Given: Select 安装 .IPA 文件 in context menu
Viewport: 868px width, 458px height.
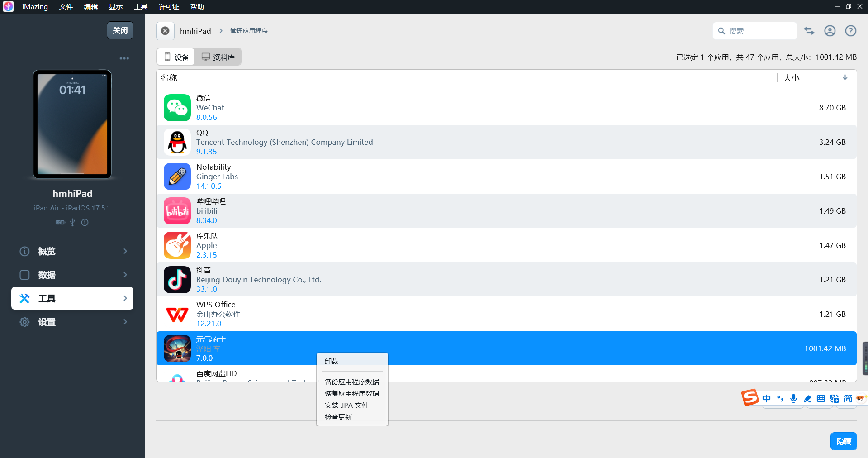Looking at the screenshot, I should (x=346, y=405).
